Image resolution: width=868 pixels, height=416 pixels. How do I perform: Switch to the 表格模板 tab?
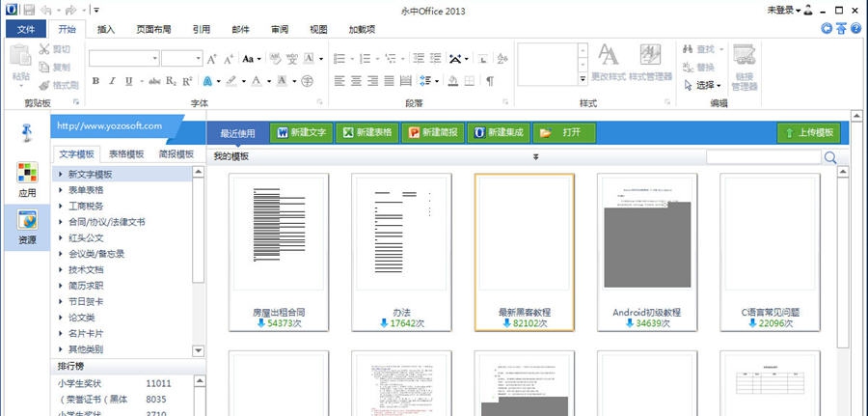point(125,153)
